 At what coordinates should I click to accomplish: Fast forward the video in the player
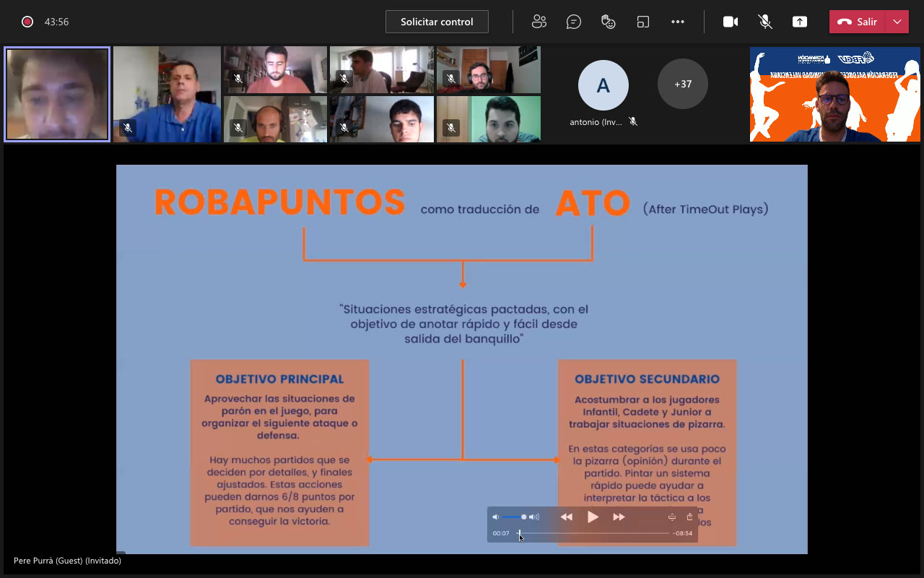pyautogui.click(x=619, y=517)
